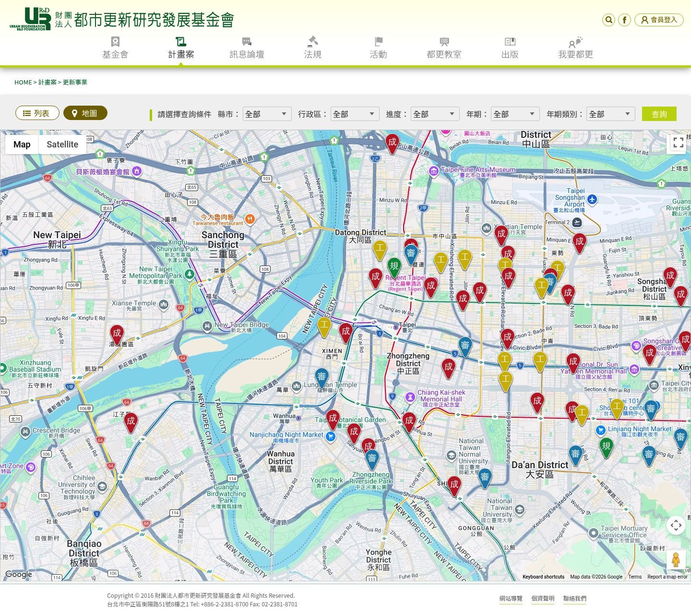Click the yellow 工 marker in Datong District
691x616 pixels.
pos(380,250)
